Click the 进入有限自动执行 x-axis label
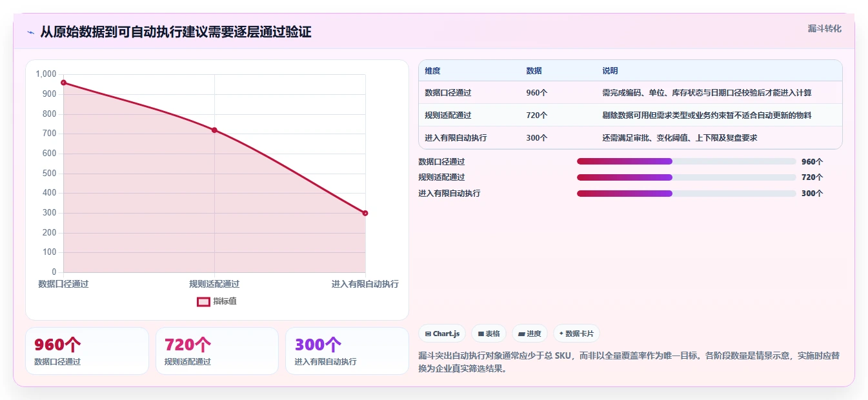Screen dimensions: 868x400 [365, 284]
